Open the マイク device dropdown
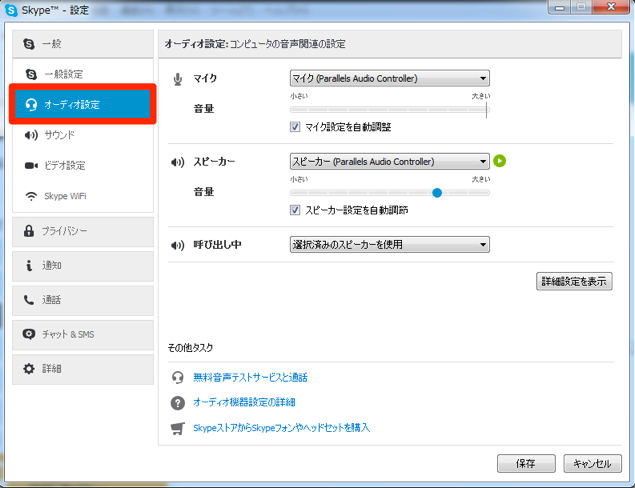 click(x=390, y=78)
